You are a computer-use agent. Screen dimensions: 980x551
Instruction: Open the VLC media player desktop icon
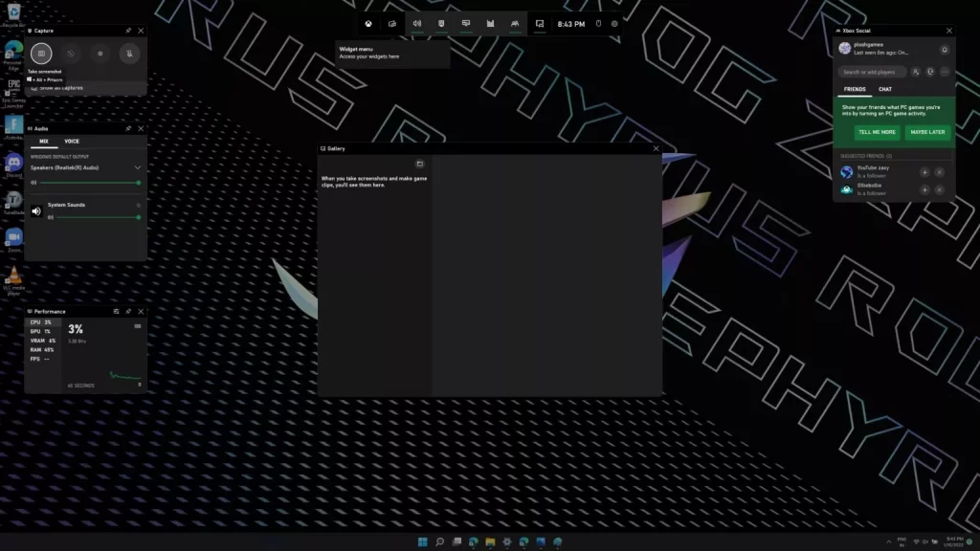pos(13,280)
